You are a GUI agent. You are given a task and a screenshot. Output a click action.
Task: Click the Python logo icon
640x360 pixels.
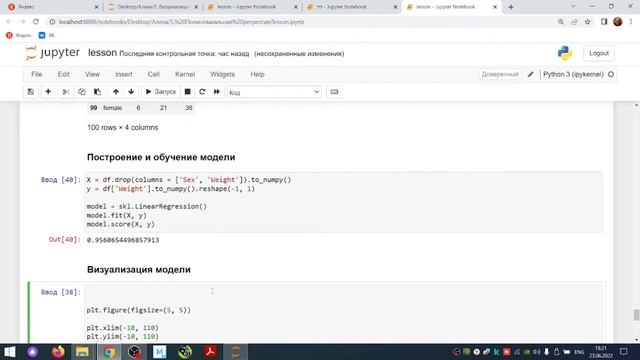point(565,53)
